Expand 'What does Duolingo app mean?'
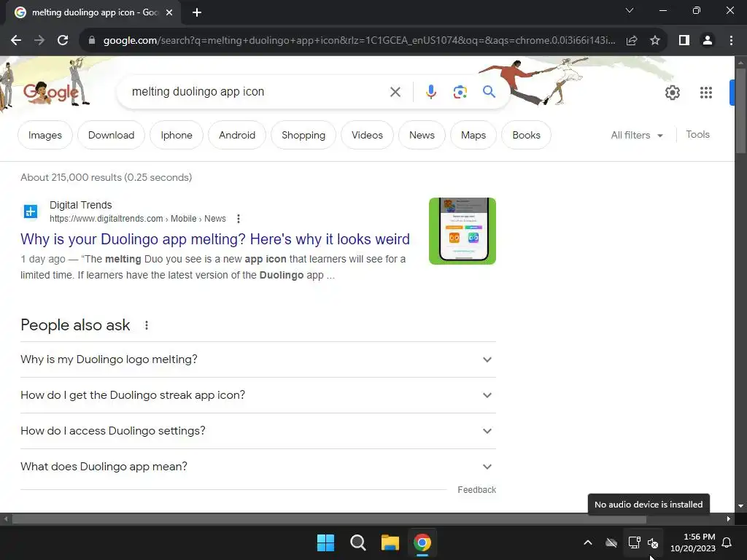Image resolution: width=747 pixels, height=560 pixels. click(x=258, y=467)
